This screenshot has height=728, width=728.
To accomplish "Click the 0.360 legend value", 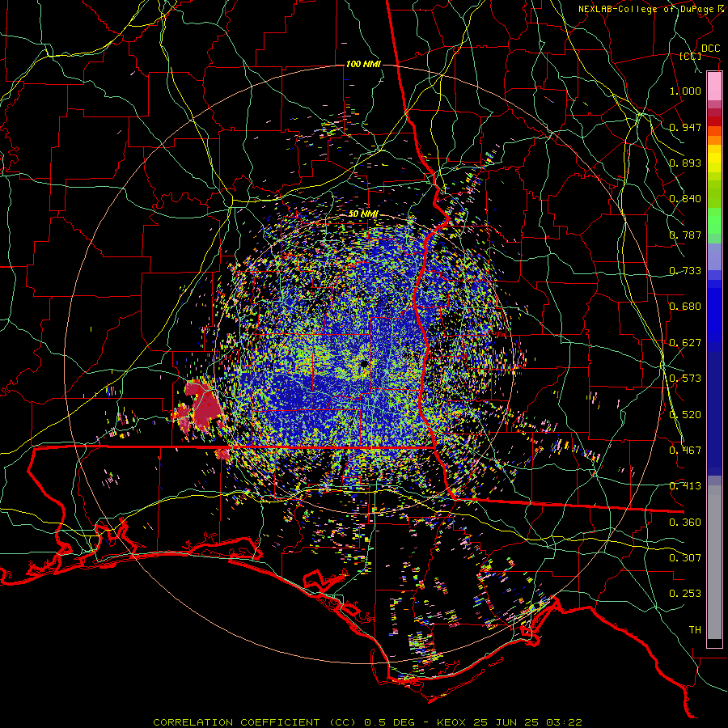I will [685, 523].
